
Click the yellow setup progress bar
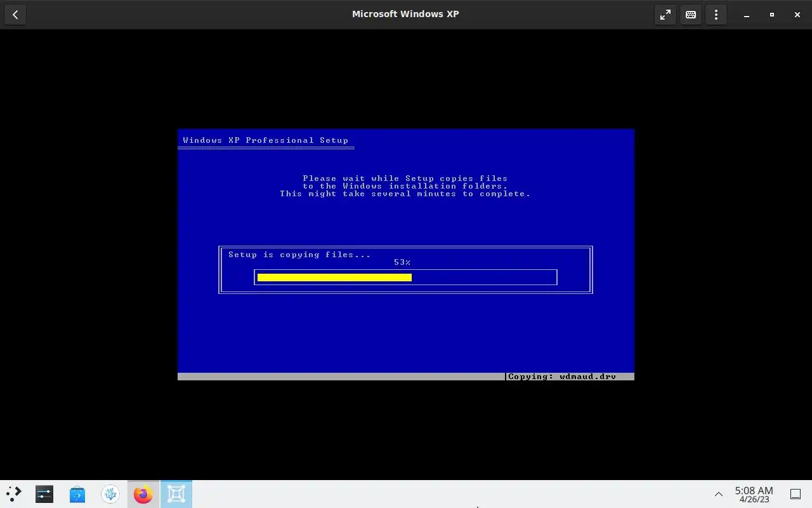click(334, 277)
